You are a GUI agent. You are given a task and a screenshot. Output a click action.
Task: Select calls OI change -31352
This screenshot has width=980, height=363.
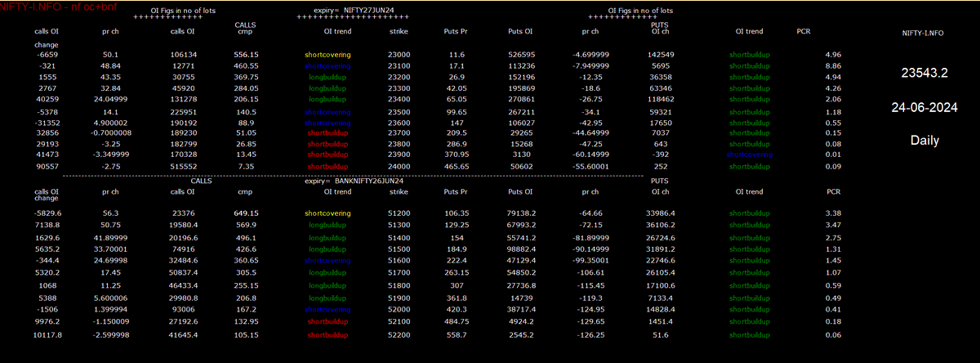click(47, 123)
